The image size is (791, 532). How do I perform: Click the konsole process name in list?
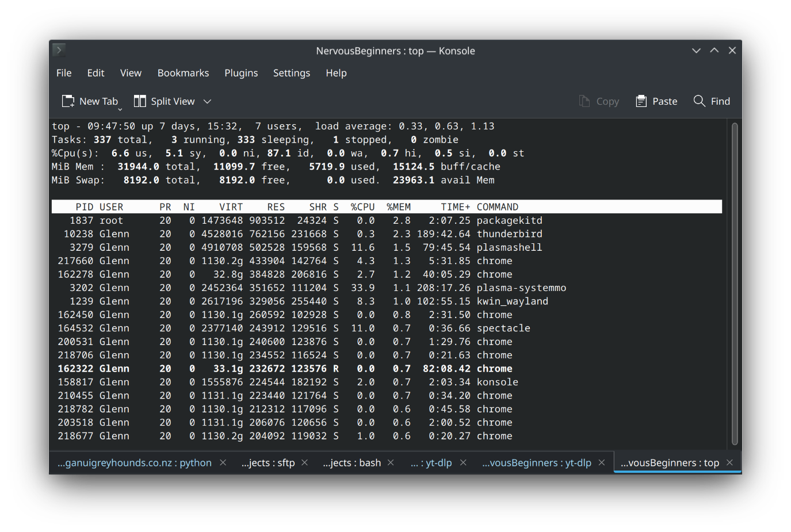pos(497,382)
